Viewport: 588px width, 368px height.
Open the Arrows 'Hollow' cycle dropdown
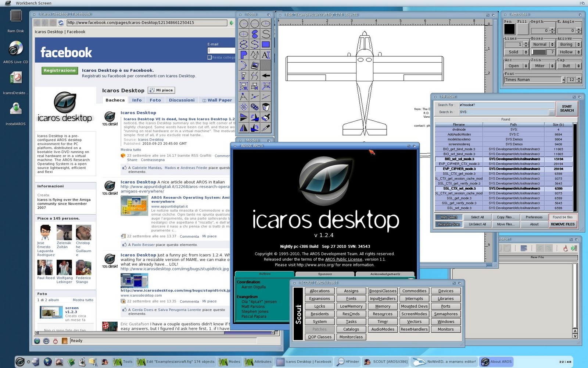[x=569, y=52]
